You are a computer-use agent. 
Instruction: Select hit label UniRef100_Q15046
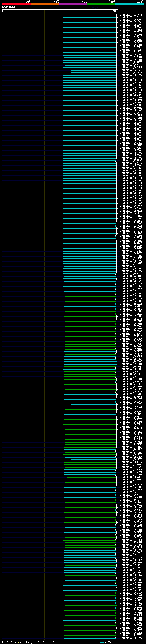(131, 218)
